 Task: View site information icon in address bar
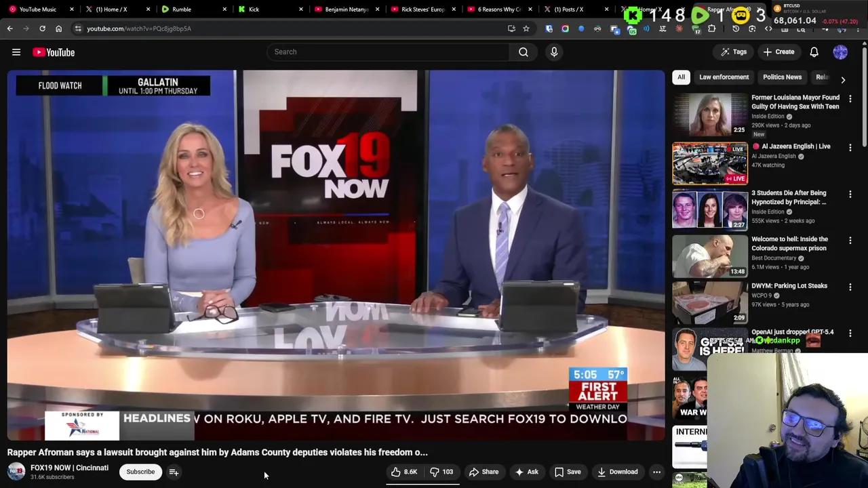pos(78,28)
